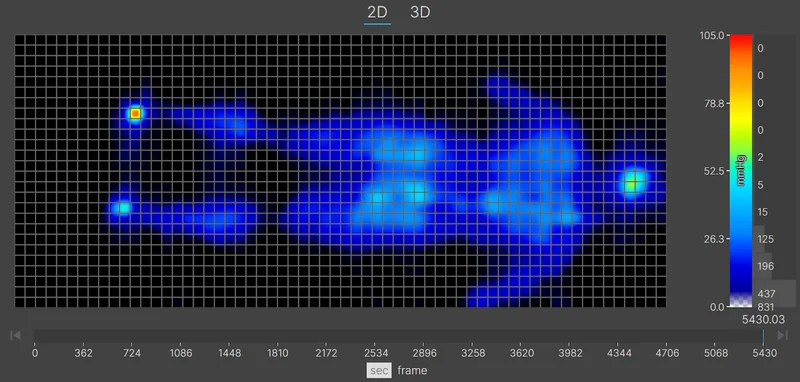Select the sec time unit toggle

point(379,370)
